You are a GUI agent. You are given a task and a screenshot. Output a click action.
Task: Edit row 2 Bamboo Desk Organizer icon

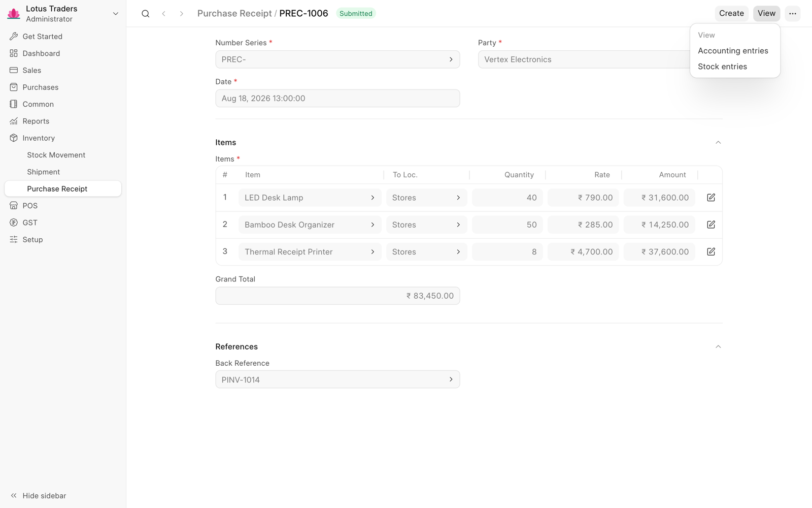[x=711, y=225]
